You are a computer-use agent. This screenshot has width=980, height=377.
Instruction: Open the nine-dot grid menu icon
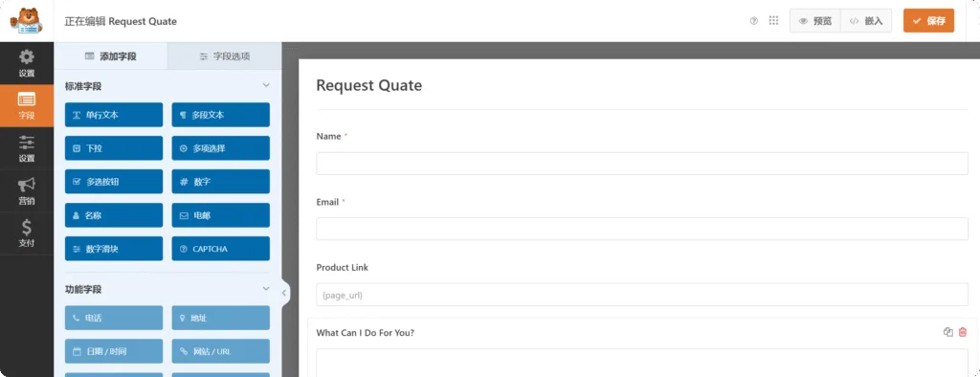(773, 21)
